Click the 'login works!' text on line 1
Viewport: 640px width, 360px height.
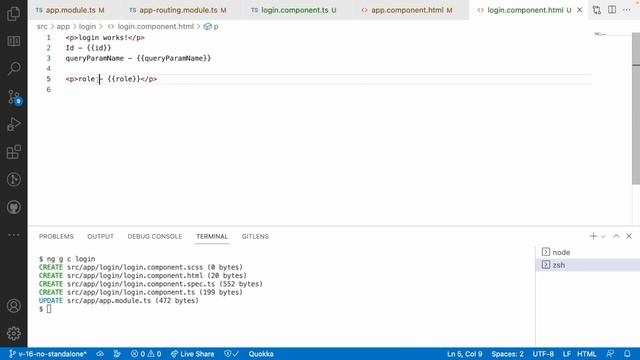tap(103, 38)
